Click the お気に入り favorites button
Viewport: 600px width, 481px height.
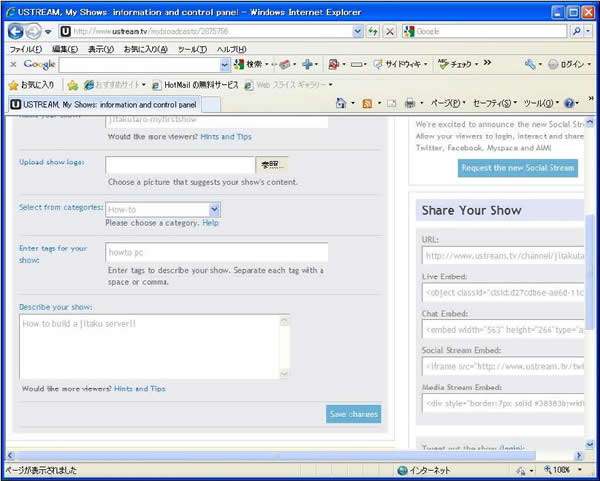click(x=32, y=85)
